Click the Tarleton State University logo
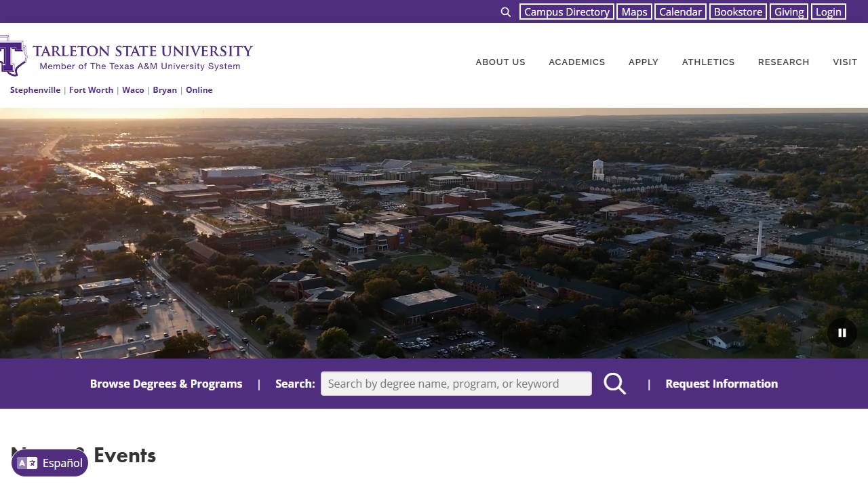The width and height of the screenshot is (868, 488). click(127, 58)
